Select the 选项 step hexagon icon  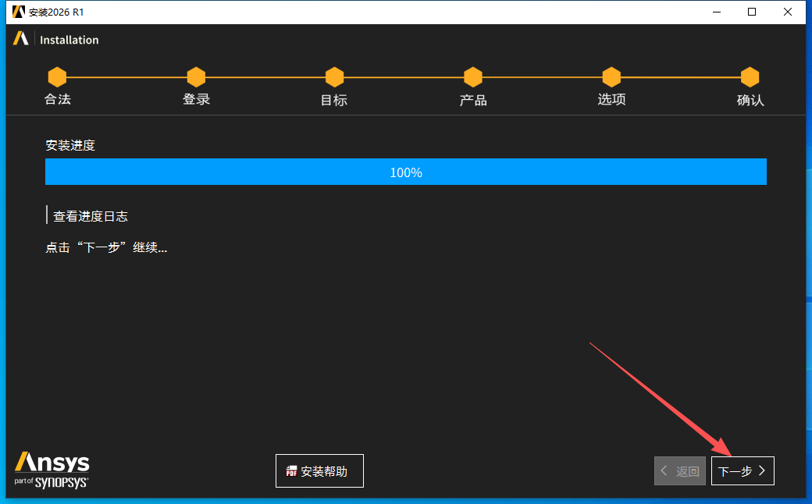tap(611, 76)
